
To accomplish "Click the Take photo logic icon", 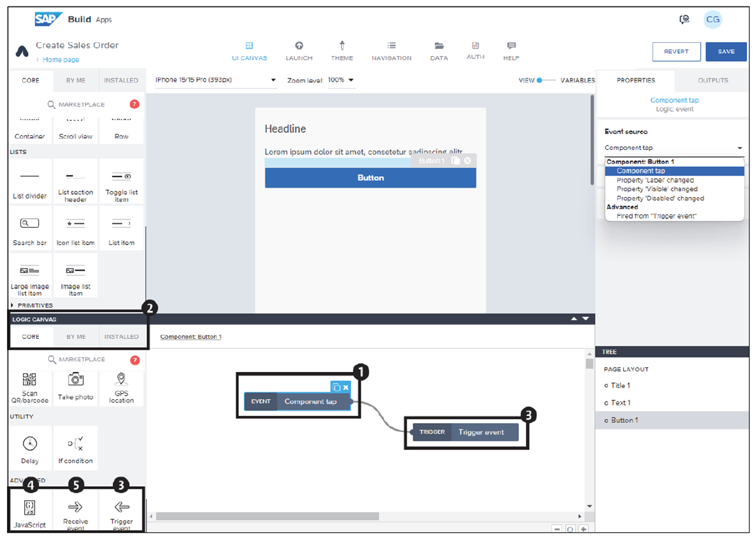I will coord(75,384).
